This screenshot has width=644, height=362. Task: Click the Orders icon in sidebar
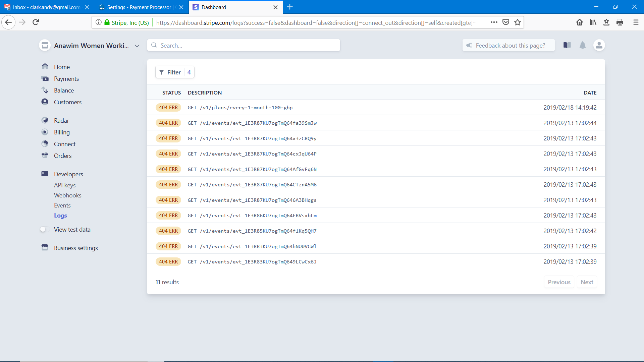click(x=44, y=156)
